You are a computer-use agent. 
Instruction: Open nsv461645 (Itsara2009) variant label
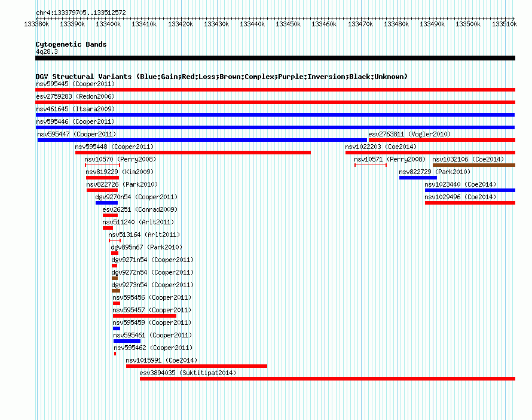[x=75, y=109]
